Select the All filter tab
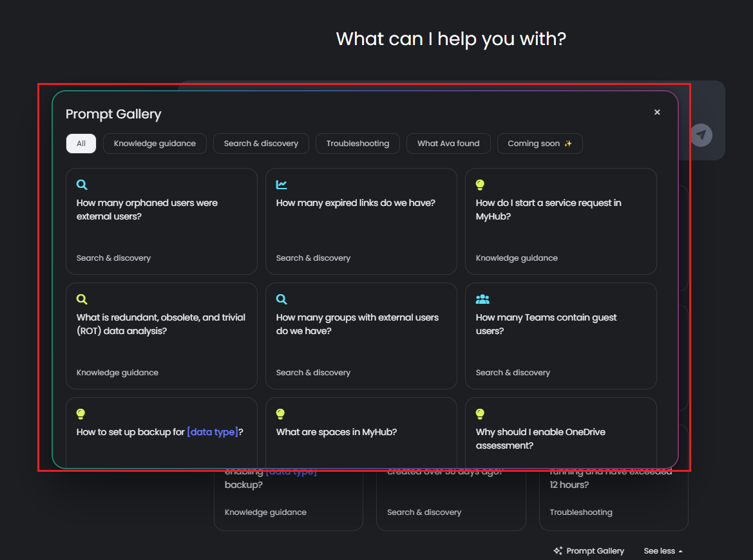 81,144
